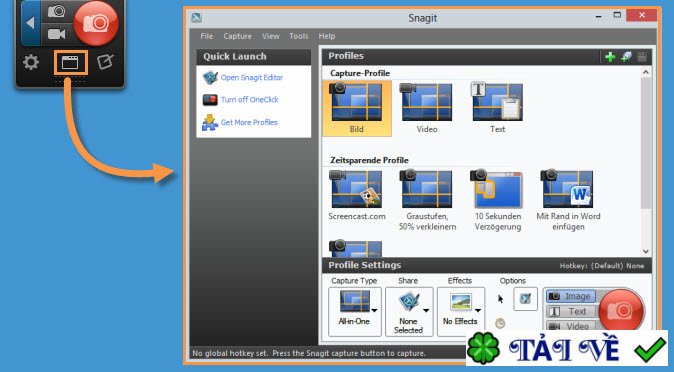Open Snagit window from OneClick panel icon
The height and width of the screenshot is (372, 674).
[x=70, y=63]
